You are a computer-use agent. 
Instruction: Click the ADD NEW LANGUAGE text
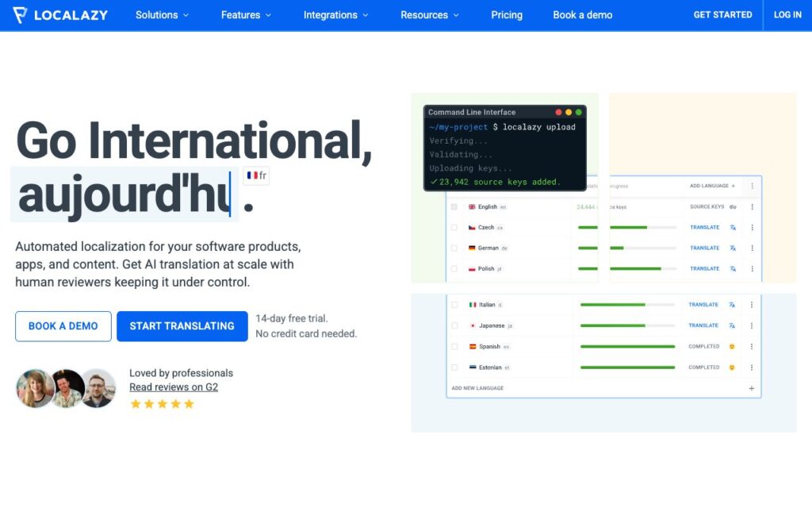click(x=477, y=388)
